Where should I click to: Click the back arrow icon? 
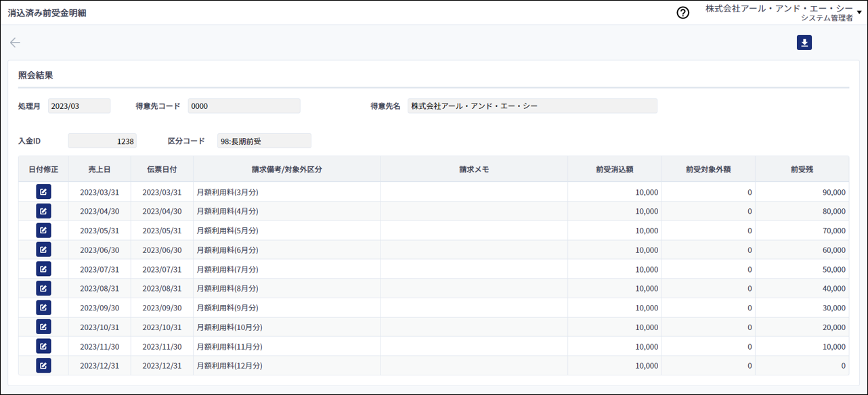(x=15, y=43)
